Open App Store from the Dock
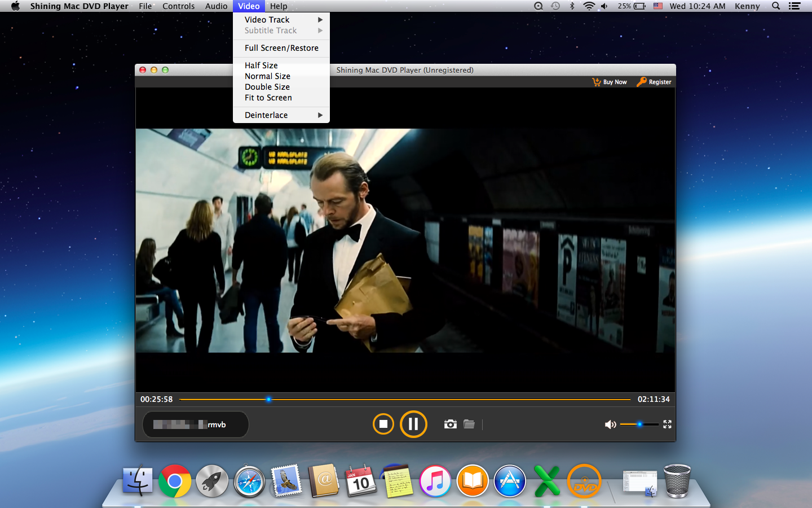 point(510,481)
